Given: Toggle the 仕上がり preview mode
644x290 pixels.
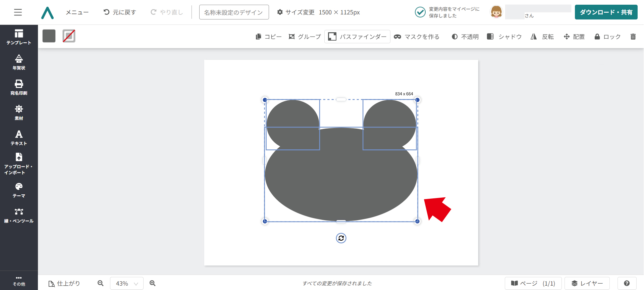Looking at the screenshot, I should [x=64, y=283].
